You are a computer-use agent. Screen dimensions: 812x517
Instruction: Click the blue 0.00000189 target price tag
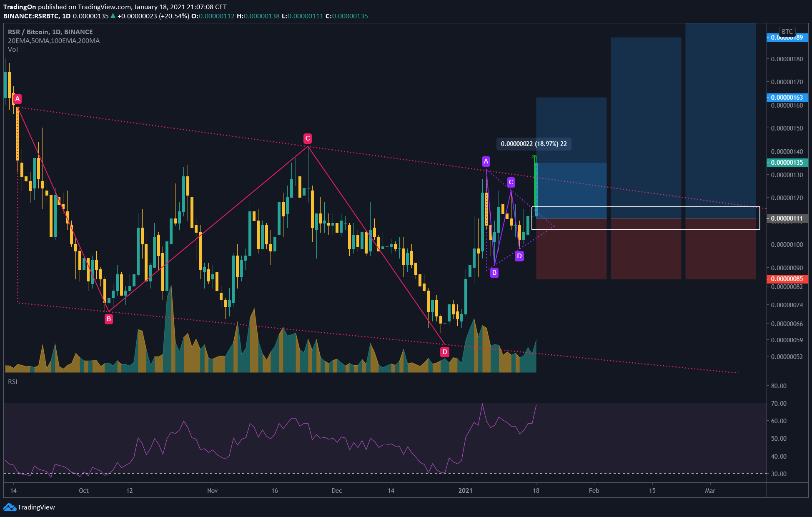(x=787, y=38)
